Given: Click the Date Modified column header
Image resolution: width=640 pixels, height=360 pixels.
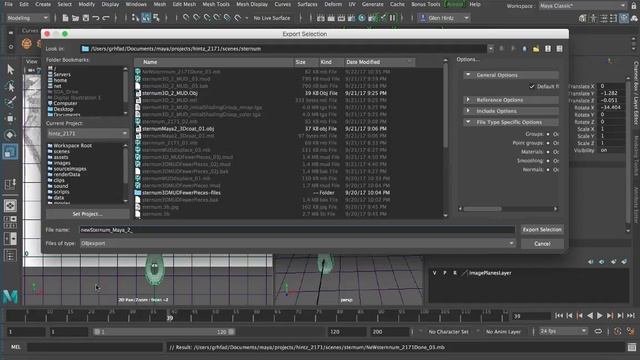Looking at the screenshot, I should (379, 62).
